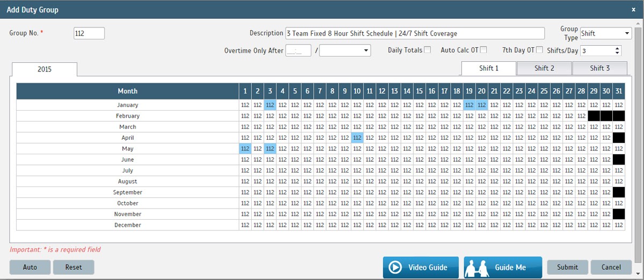Open the Group Type dropdown
Image resolution: width=644 pixels, height=280 pixels.
pyautogui.click(x=606, y=33)
